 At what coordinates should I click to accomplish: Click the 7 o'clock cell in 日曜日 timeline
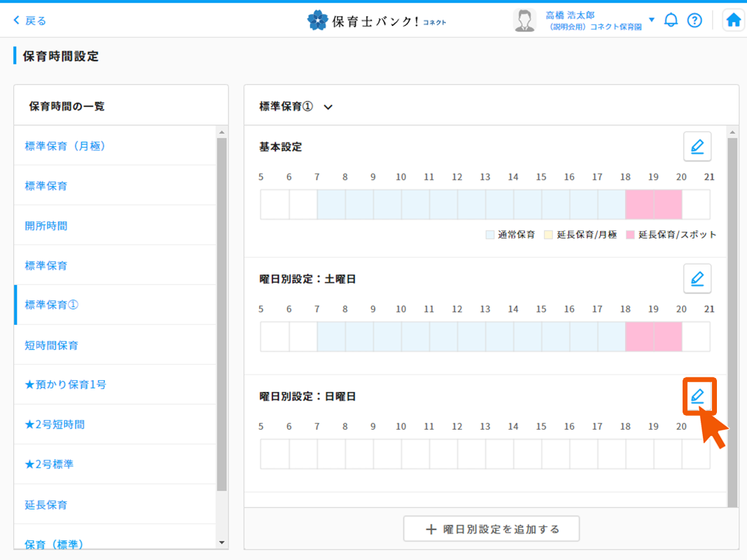pyautogui.click(x=331, y=454)
